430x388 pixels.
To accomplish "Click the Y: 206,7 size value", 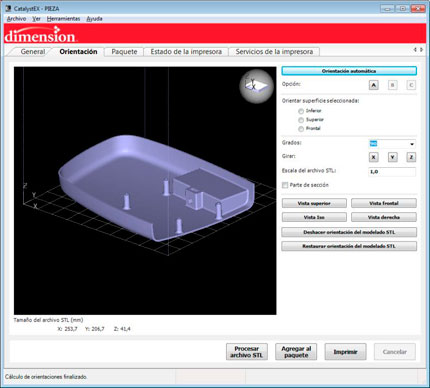I will point(95,329).
